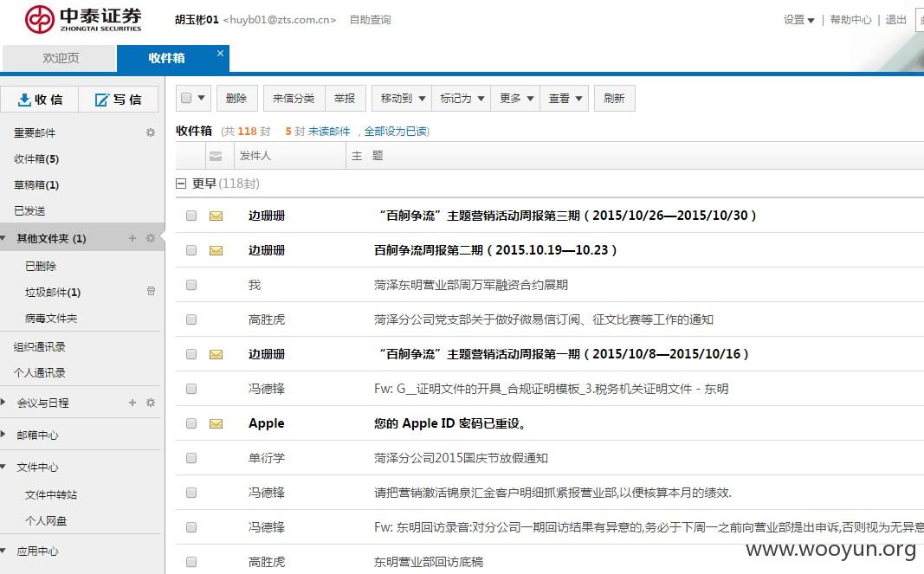Open 组织通讯录
This screenshot has width=924, height=574.
click(40, 347)
